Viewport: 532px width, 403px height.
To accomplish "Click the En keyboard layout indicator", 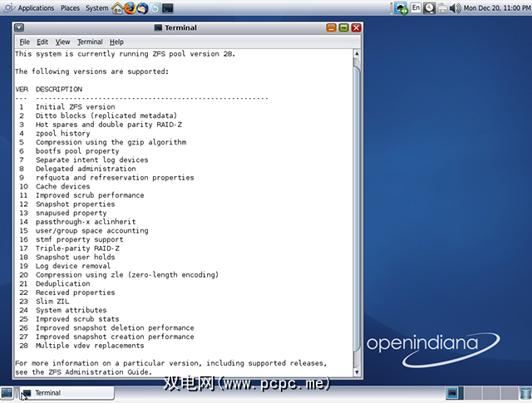I will [416, 7].
